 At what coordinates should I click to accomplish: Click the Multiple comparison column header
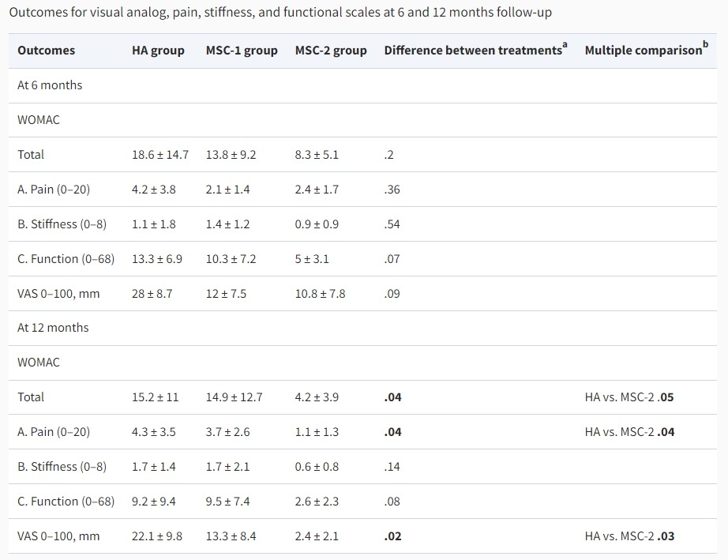[x=643, y=51]
